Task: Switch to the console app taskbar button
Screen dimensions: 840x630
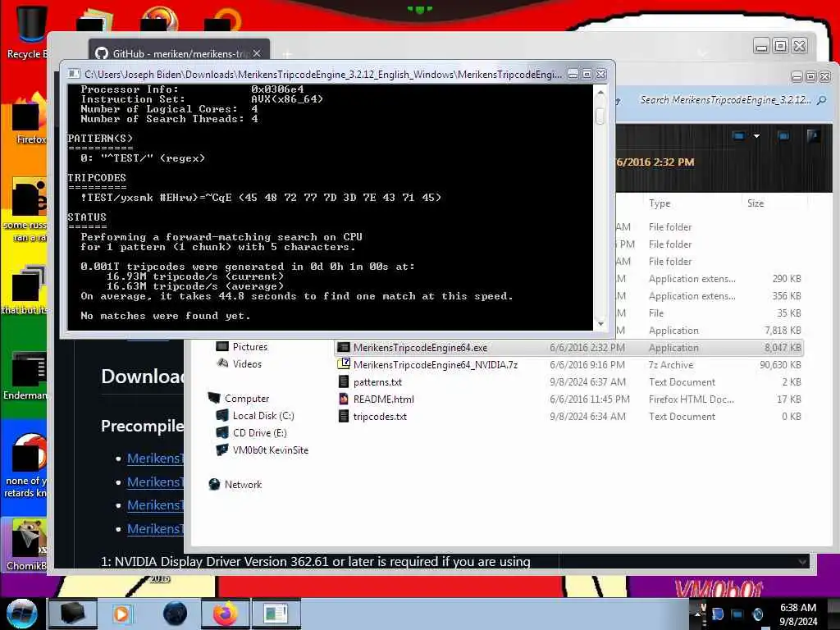Action: (276, 614)
